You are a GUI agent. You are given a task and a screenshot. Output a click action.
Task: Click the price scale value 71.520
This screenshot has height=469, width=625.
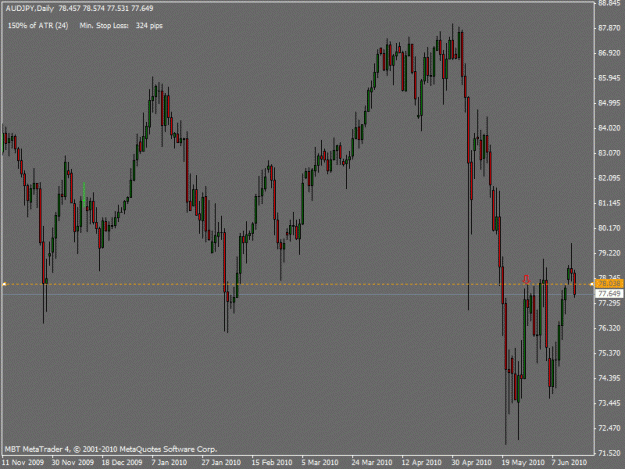point(609,453)
